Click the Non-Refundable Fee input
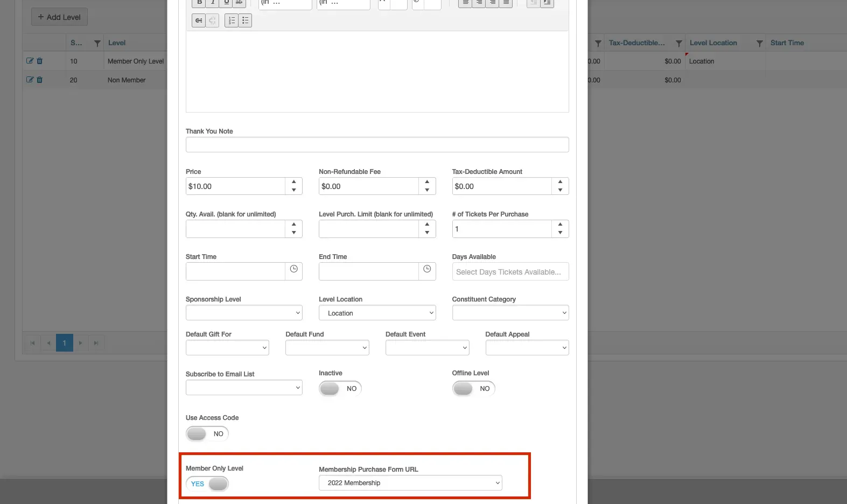847x504 pixels. click(368, 186)
